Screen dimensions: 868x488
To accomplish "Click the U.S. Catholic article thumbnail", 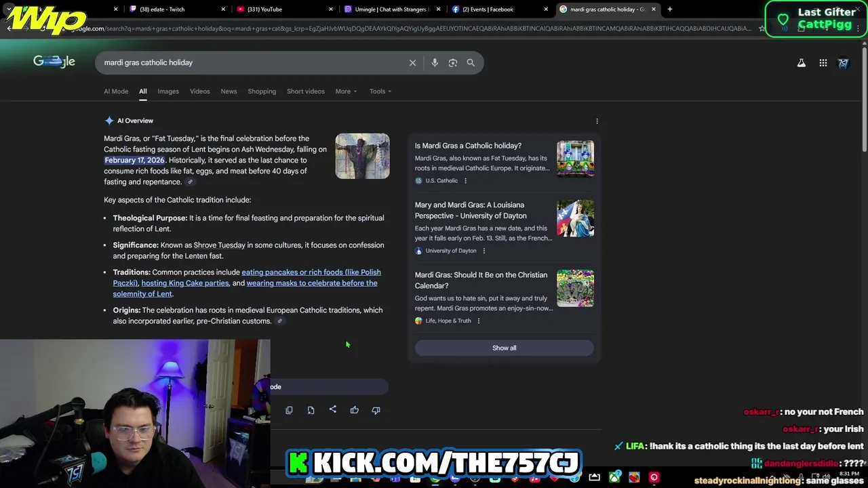I will (575, 159).
